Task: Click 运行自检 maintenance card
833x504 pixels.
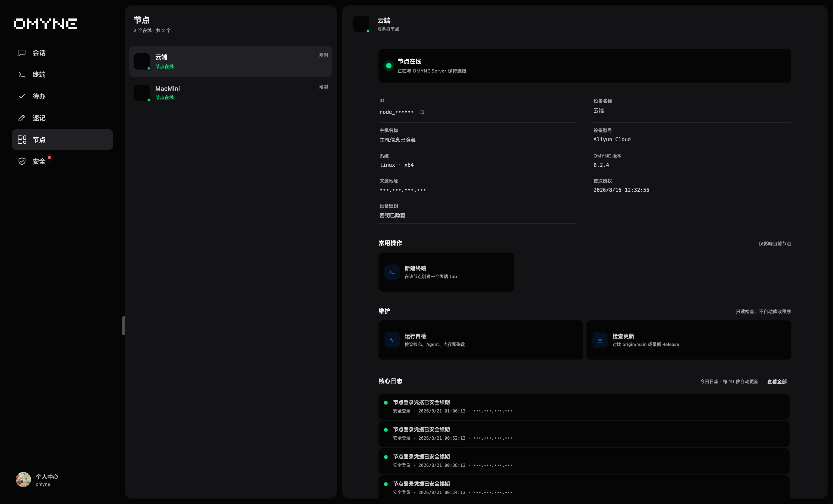Action: (x=481, y=340)
